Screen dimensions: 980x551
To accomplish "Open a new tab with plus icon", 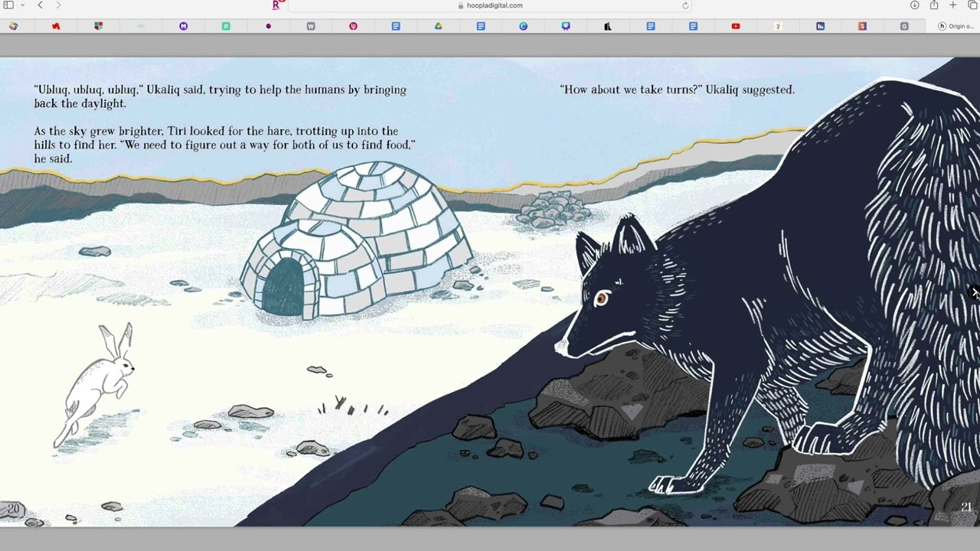I will [x=953, y=5].
